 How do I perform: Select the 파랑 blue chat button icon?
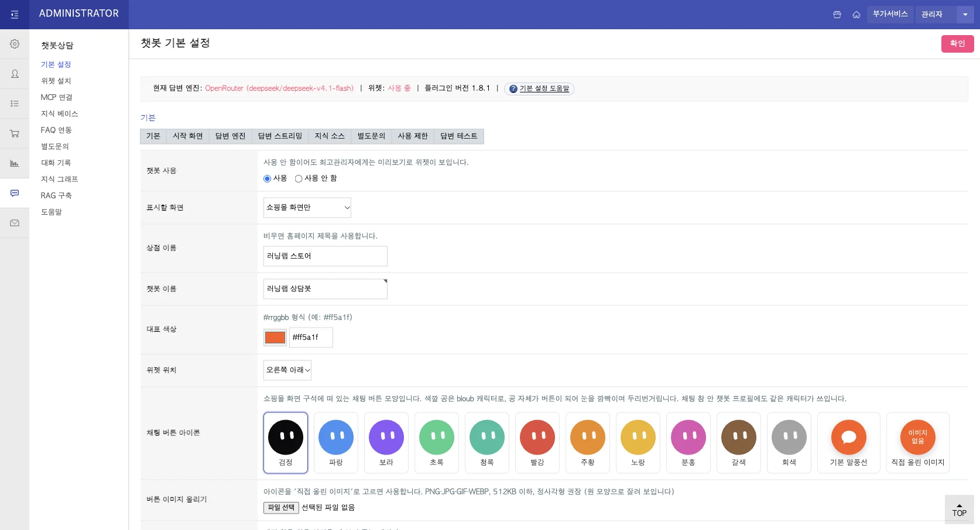(x=336, y=443)
